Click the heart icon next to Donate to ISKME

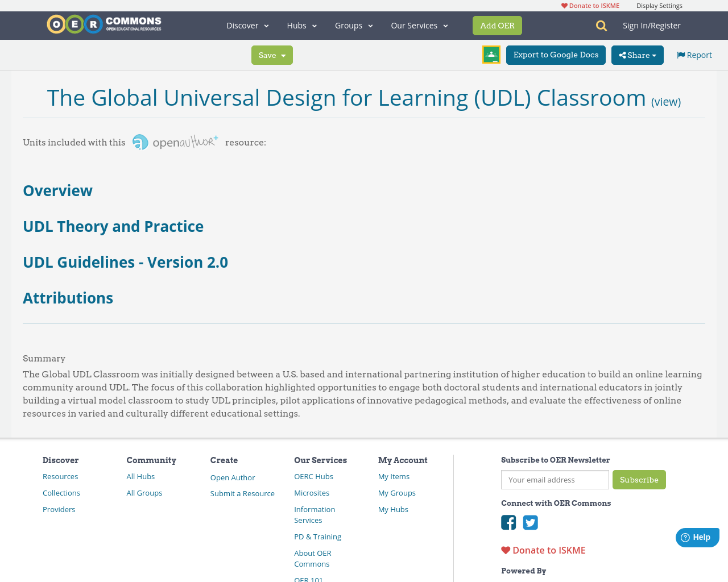point(564,4)
